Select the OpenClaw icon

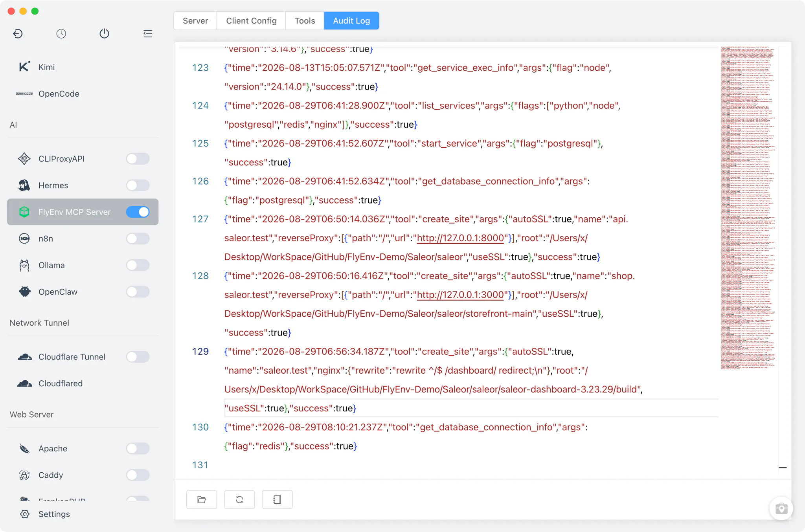tap(24, 292)
